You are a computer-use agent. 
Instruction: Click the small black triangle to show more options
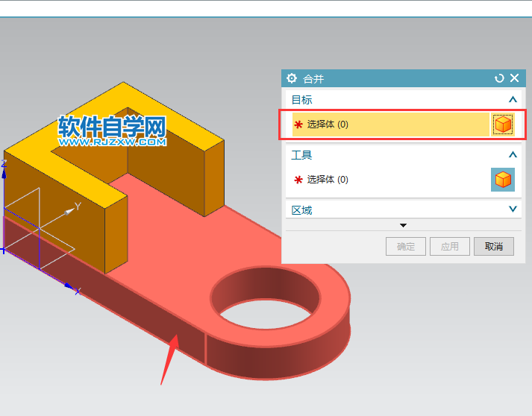403,225
